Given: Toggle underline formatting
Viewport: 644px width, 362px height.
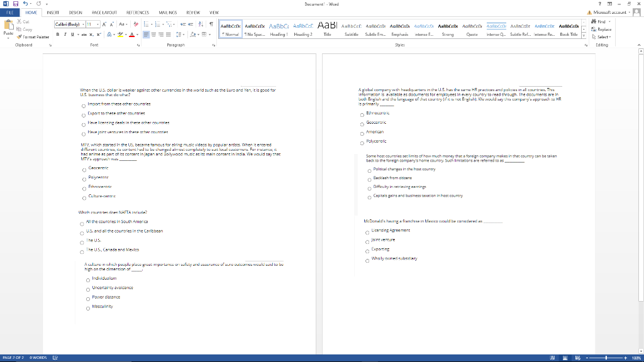Looking at the screenshot, I should (73, 35).
